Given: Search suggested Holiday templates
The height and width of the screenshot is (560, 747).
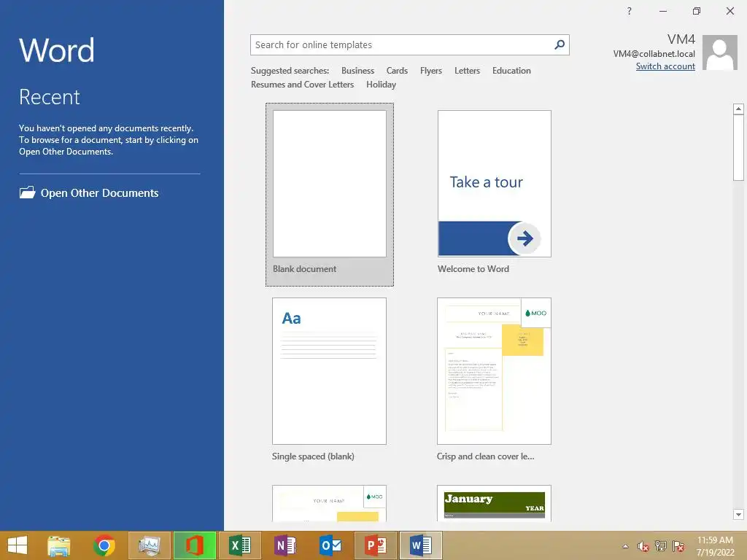Looking at the screenshot, I should coord(381,85).
